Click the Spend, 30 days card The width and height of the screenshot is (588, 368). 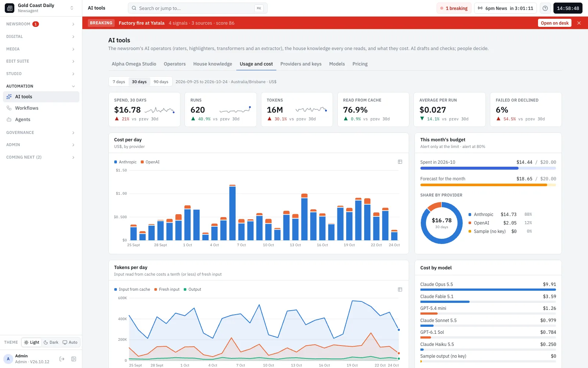click(x=144, y=110)
